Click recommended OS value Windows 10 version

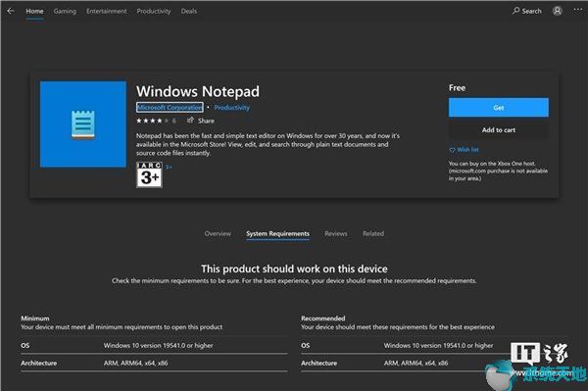438,345
